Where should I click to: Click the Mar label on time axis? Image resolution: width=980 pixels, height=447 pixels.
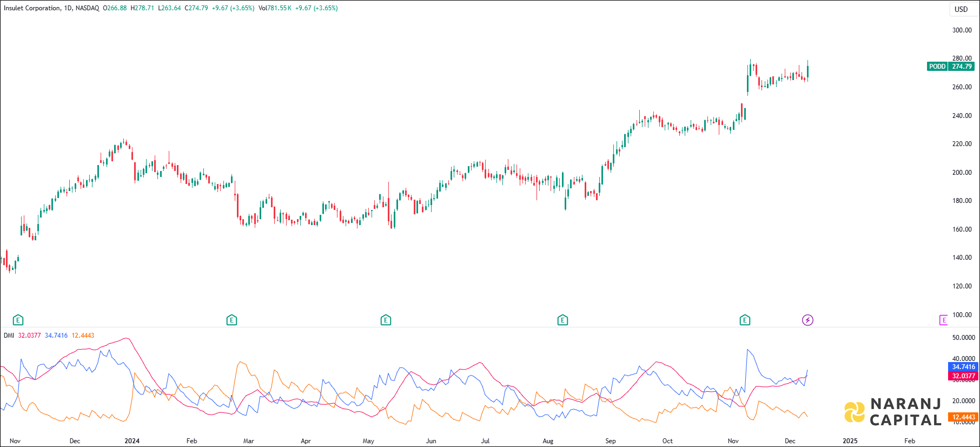tap(249, 441)
